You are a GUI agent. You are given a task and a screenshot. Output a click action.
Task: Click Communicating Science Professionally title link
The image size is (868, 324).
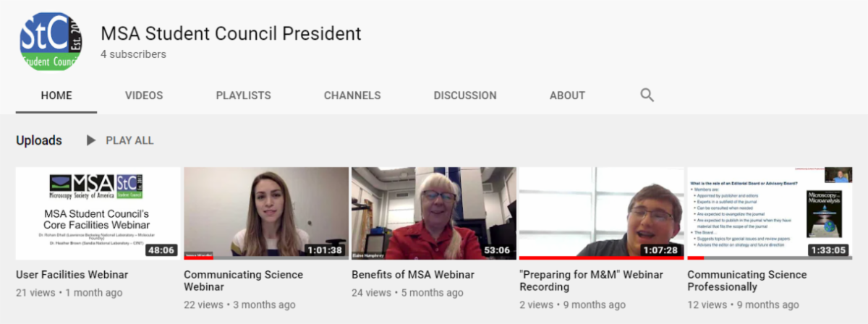[747, 281]
